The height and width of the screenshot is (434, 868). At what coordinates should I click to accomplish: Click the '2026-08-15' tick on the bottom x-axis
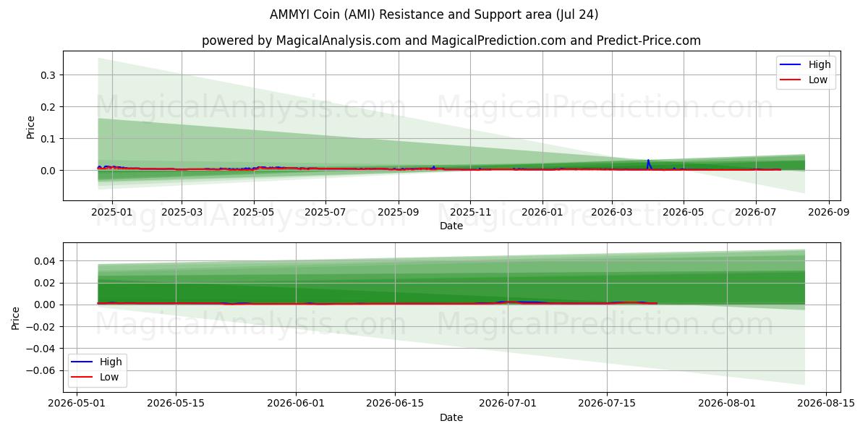point(825,404)
